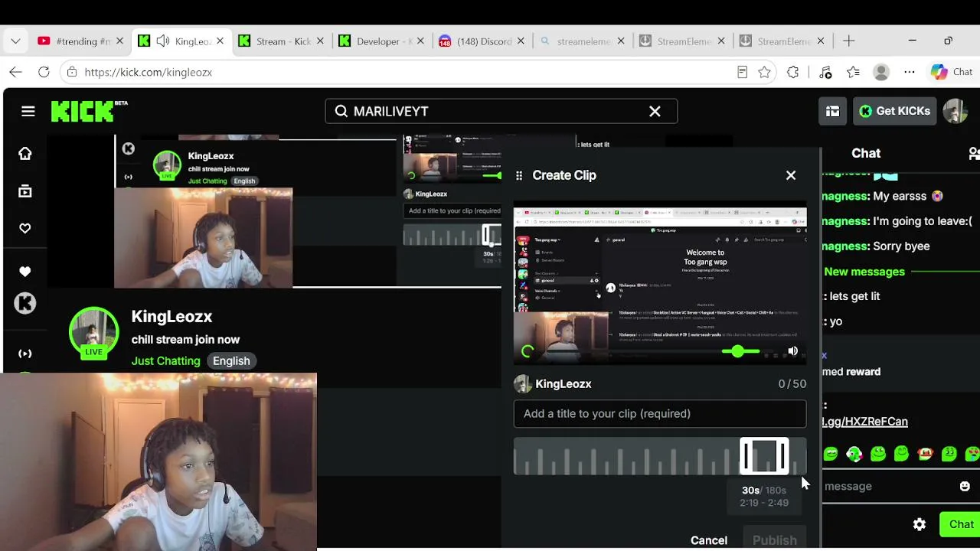
Task: Click the green loading spinner in clip preview
Action: (x=528, y=351)
